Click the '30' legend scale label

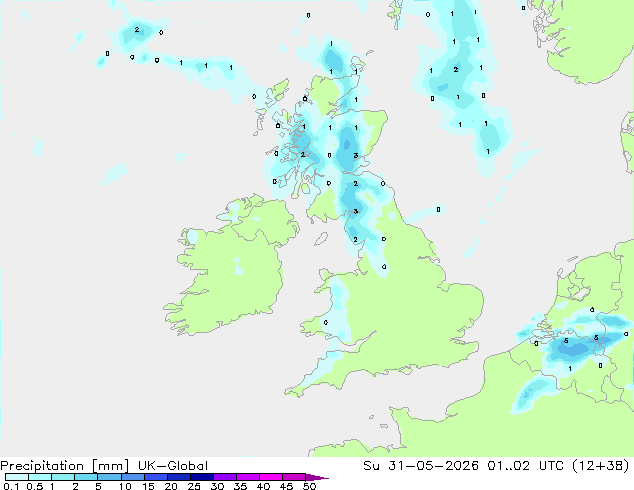217,486
